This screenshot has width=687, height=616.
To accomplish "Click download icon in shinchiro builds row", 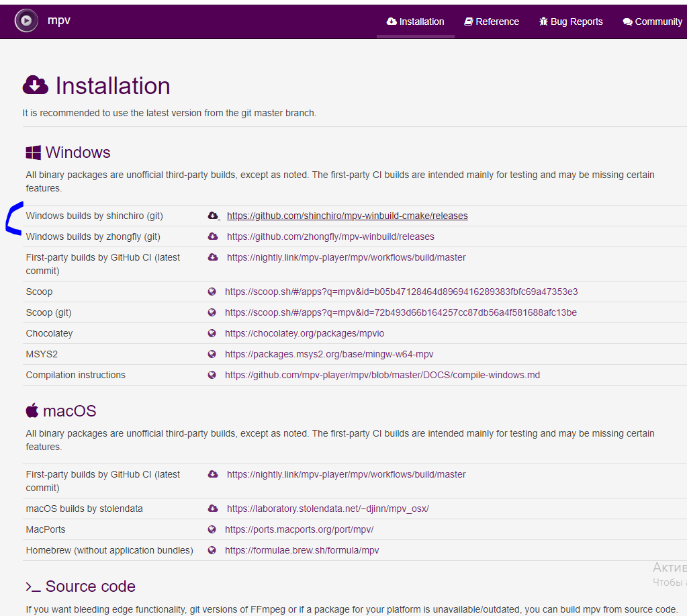I will point(213,216).
